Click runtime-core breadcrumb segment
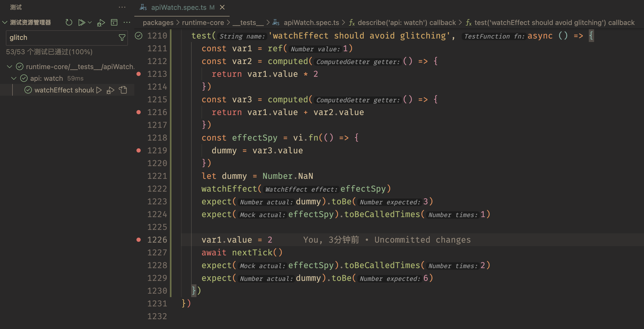The image size is (644, 329). click(203, 23)
